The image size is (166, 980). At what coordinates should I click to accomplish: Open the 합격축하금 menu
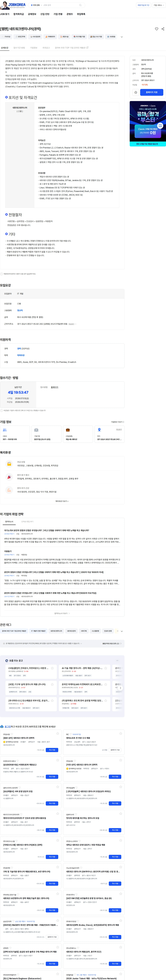[x=19, y=14]
